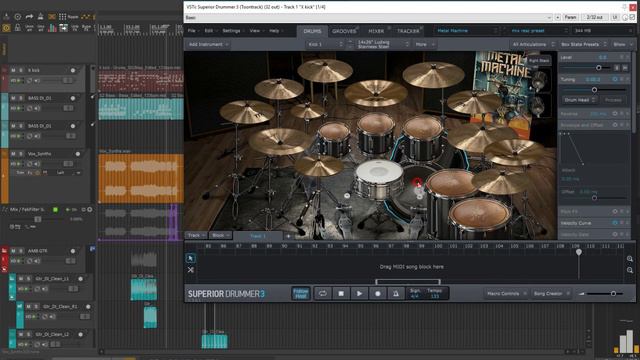640x360 pixels.
Task: Click the loop button in Superior Drummer transport
Action: click(x=322, y=293)
